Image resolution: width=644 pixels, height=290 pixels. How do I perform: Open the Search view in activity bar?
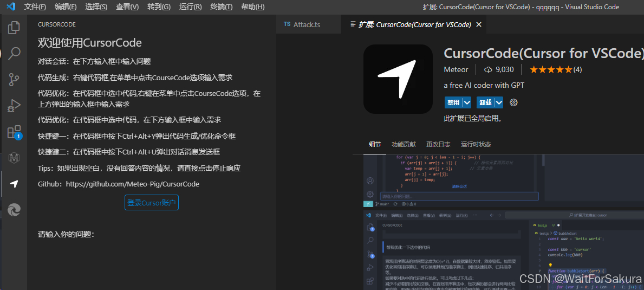pos(14,54)
